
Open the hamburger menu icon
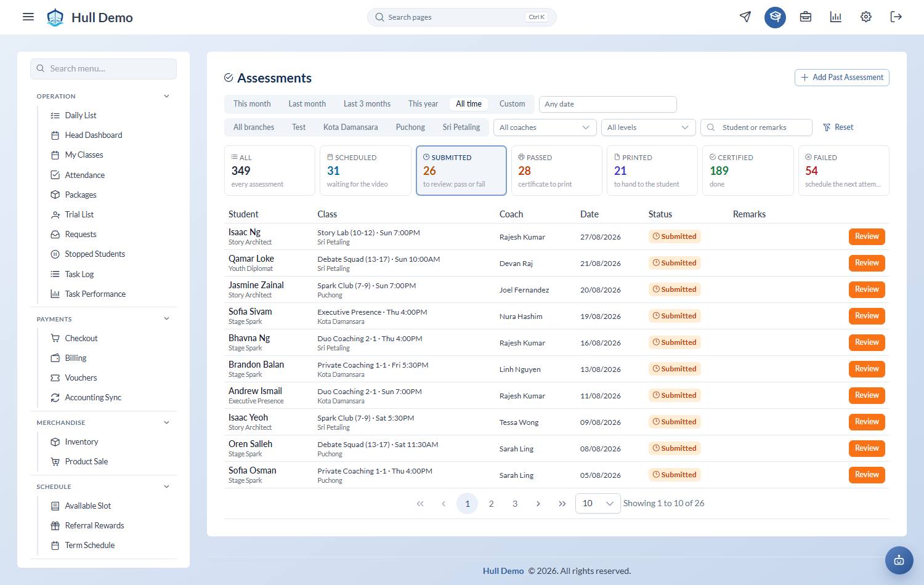point(28,17)
